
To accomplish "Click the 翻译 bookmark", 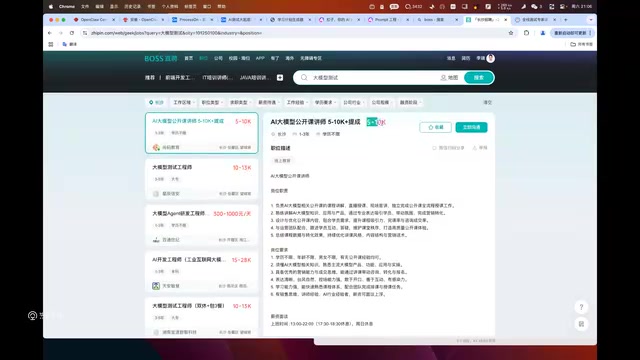I will coord(69,44).
